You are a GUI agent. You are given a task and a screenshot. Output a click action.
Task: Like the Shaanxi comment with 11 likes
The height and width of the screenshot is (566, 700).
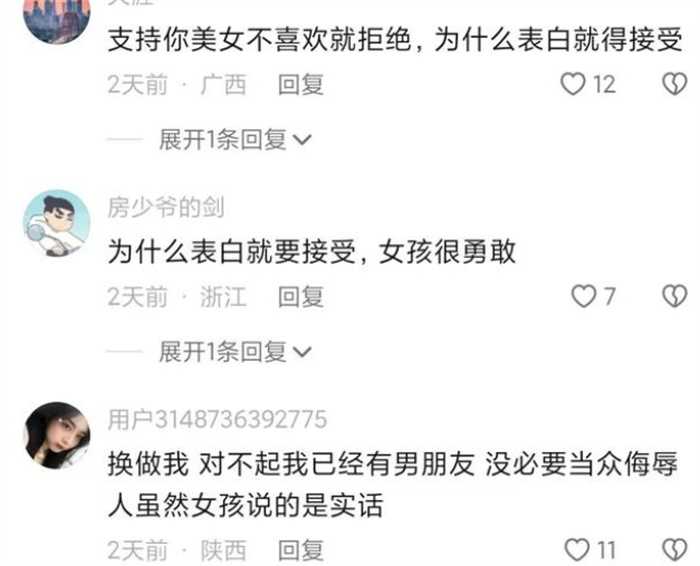coord(577,549)
